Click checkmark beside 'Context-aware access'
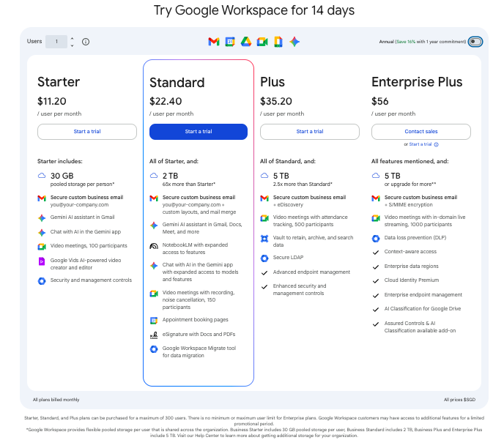This screenshot has width=504, height=440. (x=376, y=253)
